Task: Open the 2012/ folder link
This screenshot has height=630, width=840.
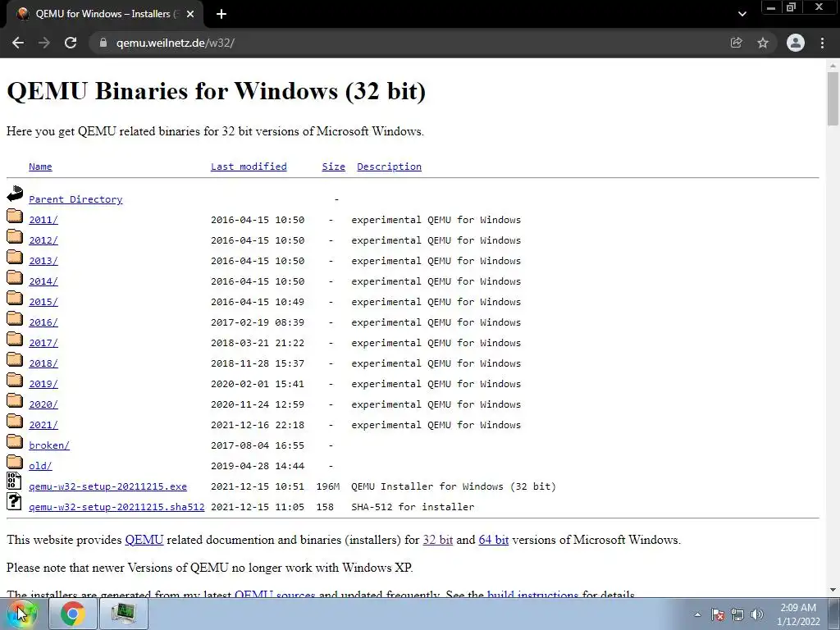Action: tap(43, 240)
